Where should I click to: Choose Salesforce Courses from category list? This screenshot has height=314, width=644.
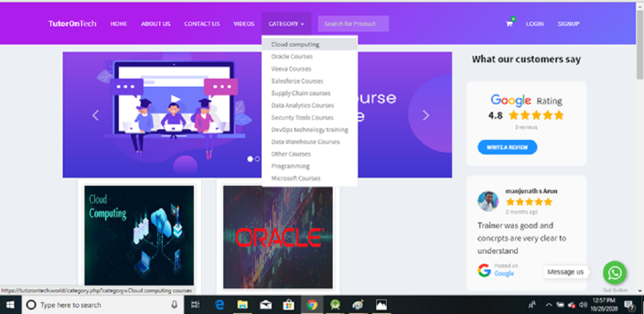[x=309, y=81]
